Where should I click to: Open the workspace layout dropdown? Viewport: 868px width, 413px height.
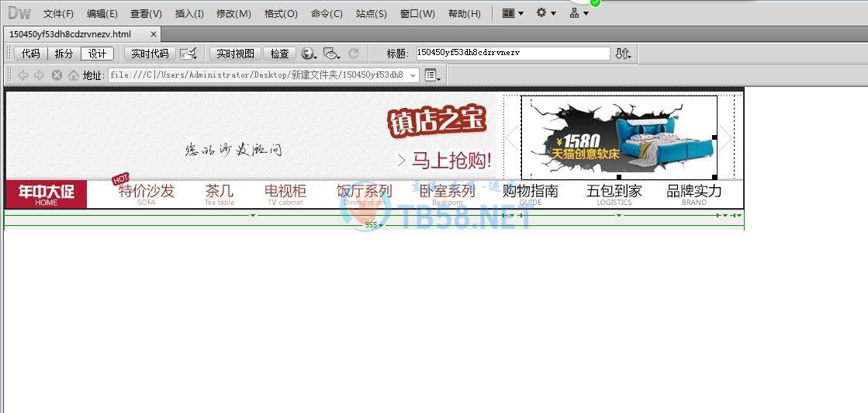(513, 13)
